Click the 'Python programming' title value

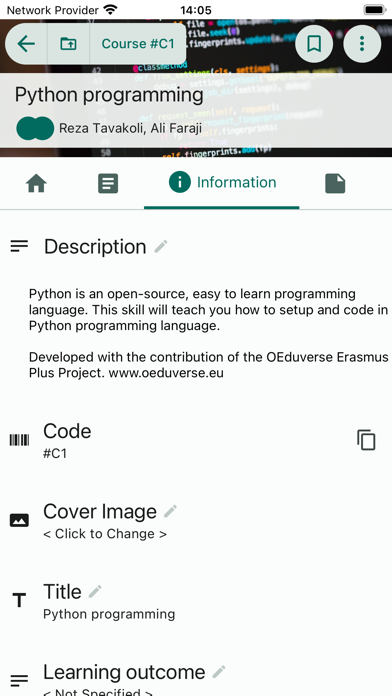click(109, 614)
